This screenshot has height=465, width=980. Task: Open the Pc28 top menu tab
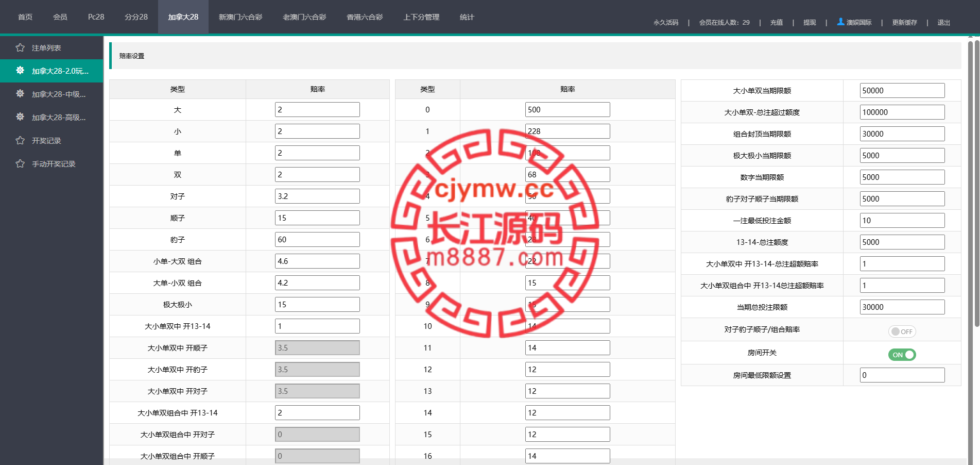click(96, 17)
